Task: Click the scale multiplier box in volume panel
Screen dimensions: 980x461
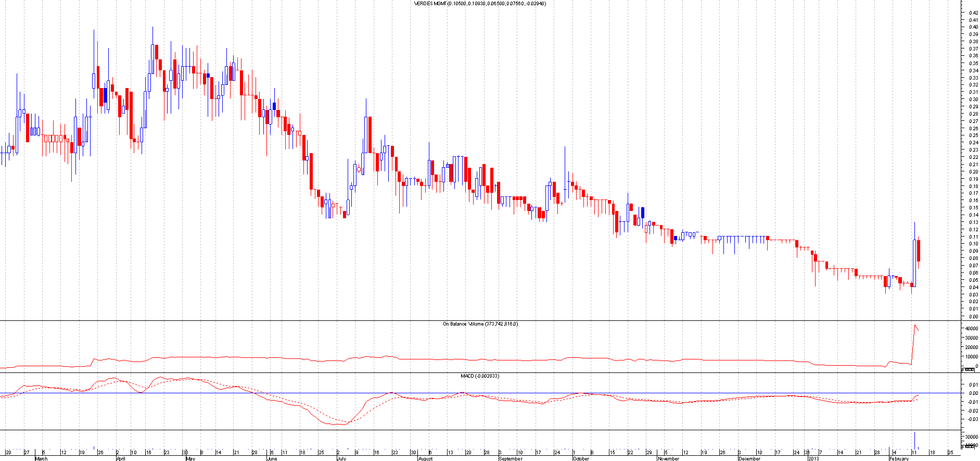Action: [x=968, y=446]
